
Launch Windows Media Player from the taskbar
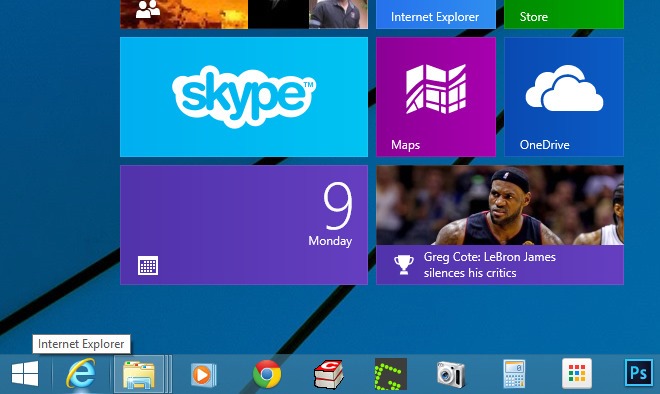tap(203, 374)
